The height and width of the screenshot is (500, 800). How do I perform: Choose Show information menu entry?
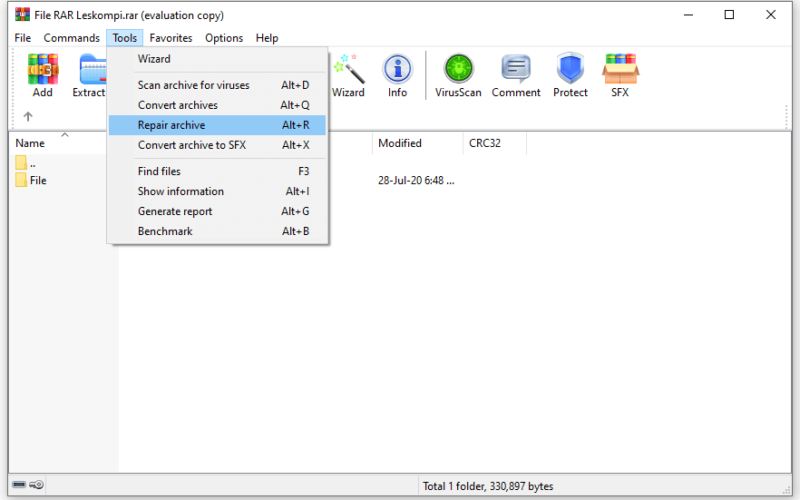tap(217, 191)
